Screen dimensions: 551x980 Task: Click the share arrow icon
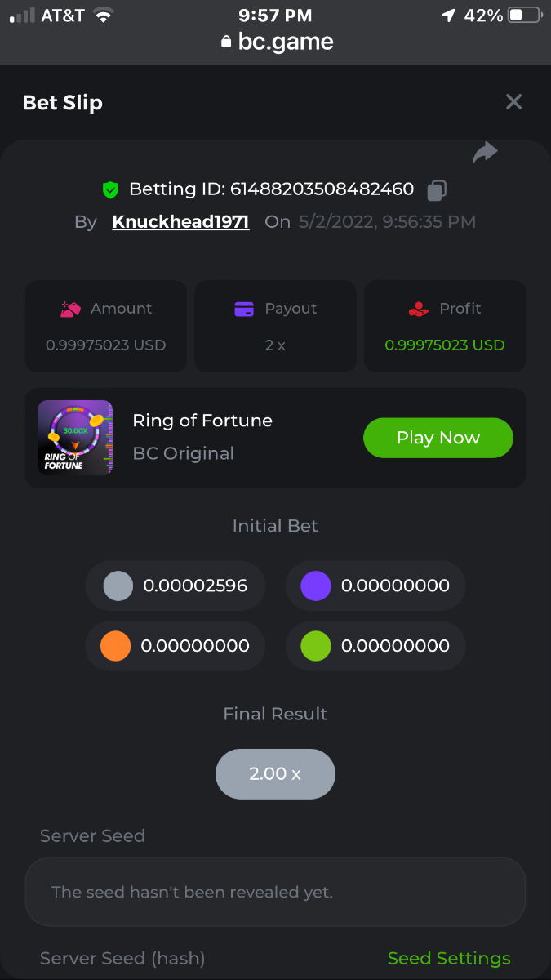coord(485,153)
